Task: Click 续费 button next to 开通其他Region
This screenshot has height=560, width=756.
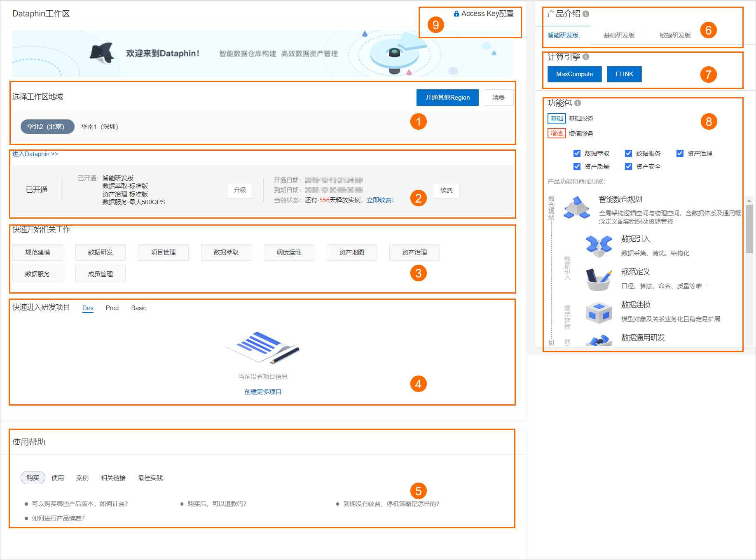Action: [x=499, y=98]
